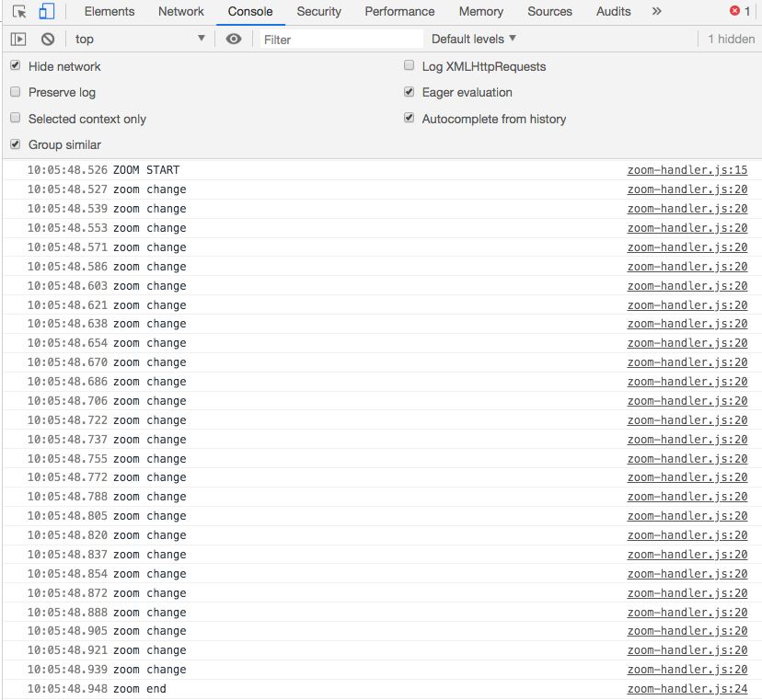Screen dimensions: 762x700
Task: Enable Log XMLHttpRequests checkbox
Action: 410,65
